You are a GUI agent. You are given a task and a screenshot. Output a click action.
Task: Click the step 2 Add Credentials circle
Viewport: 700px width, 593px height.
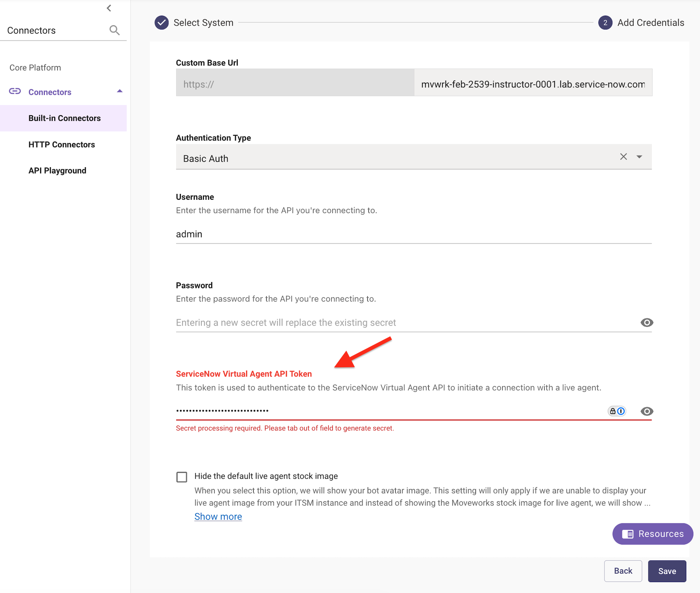(x=605, y=23)
